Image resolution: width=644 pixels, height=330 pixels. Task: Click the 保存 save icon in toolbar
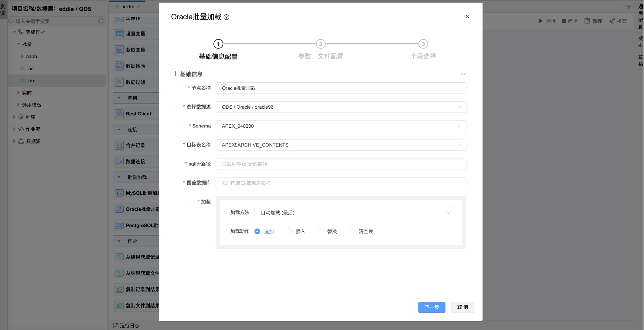(x=587, y=21)
